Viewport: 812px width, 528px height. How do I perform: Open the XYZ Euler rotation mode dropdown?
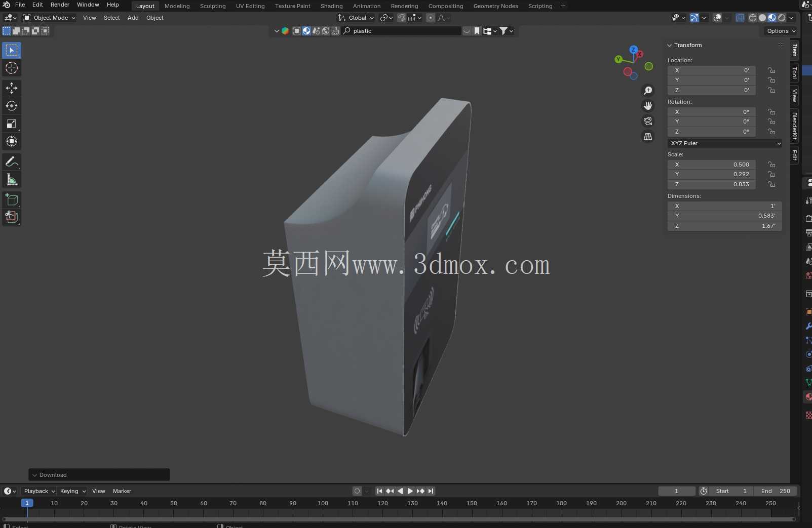pos(725,143)
